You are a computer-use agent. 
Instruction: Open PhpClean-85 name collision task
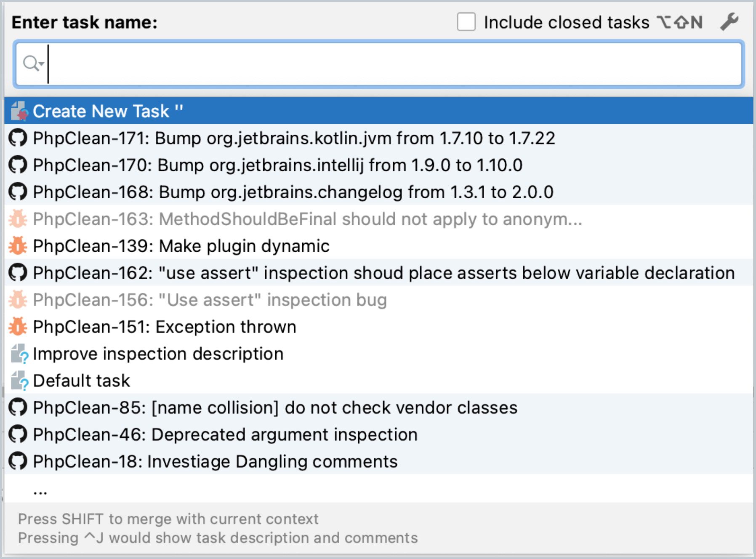point(379,407)
